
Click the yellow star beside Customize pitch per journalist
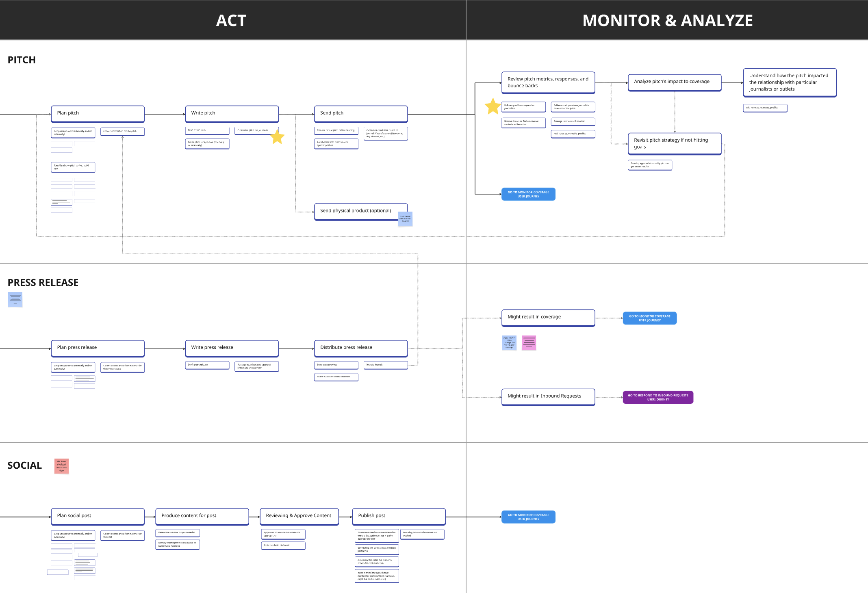coord(277,137)
